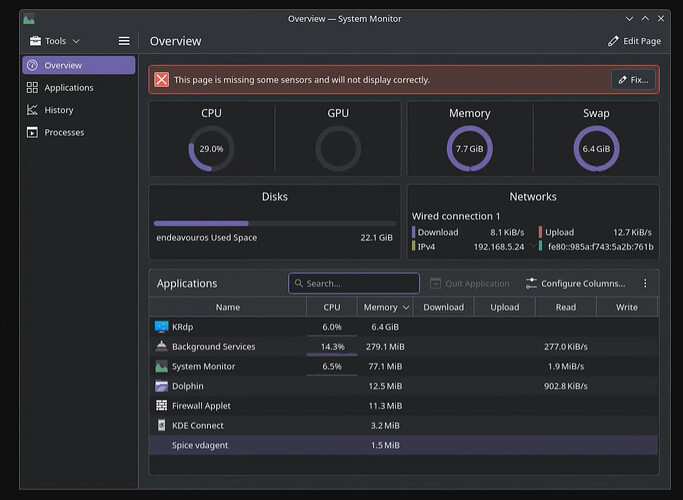Open the Tools dropdown menu

pos(55,41)
